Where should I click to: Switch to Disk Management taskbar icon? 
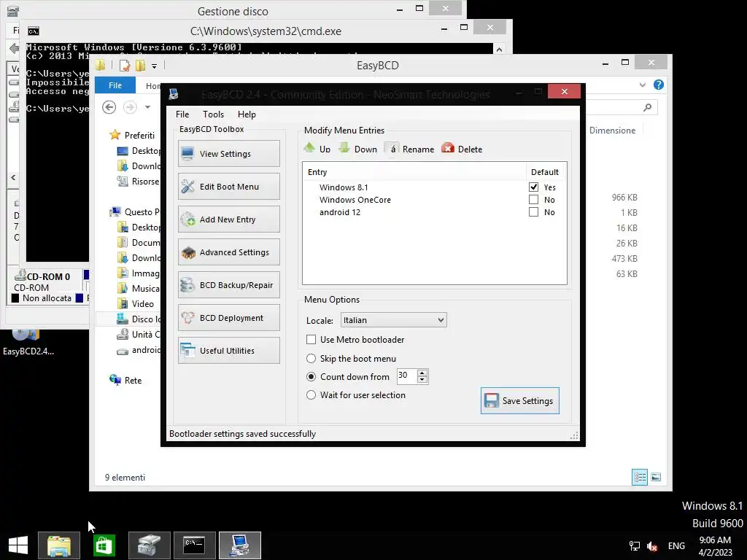(150, 545)
